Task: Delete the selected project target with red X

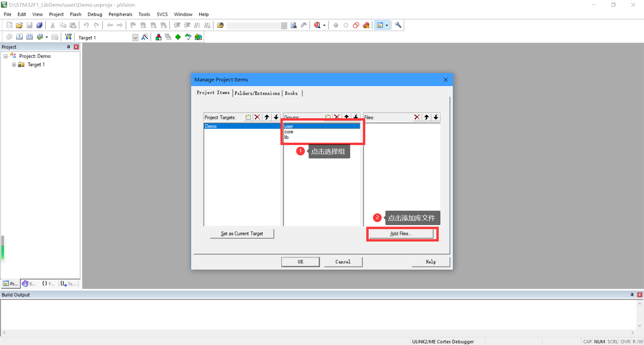Action: pos(257,117)
